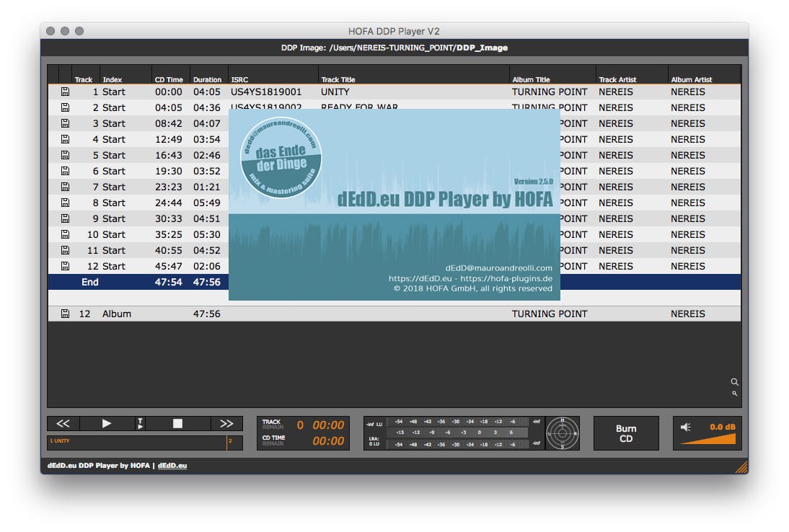
Task: Click the play-from-index marker button
Action: point(140,423)
